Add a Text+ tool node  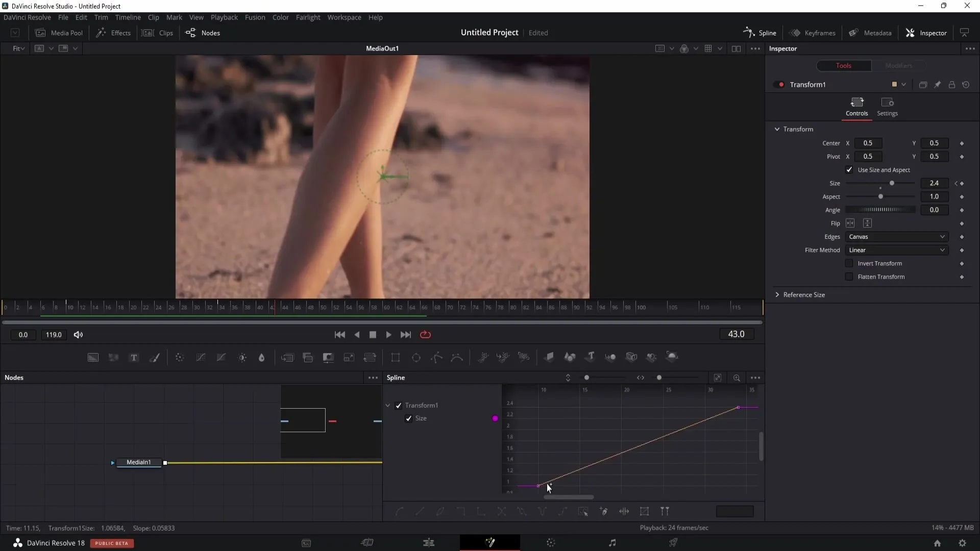tap(134, 358)
